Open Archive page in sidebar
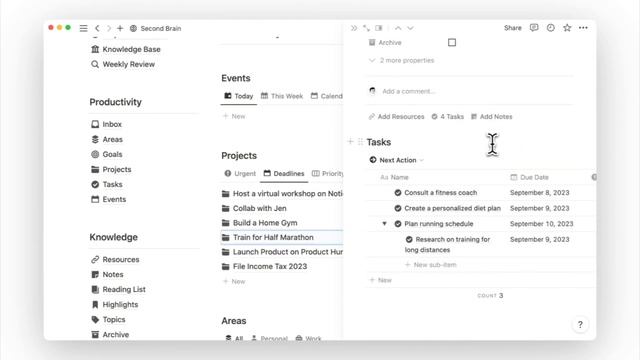640x360 pixels. click(110, 335)
